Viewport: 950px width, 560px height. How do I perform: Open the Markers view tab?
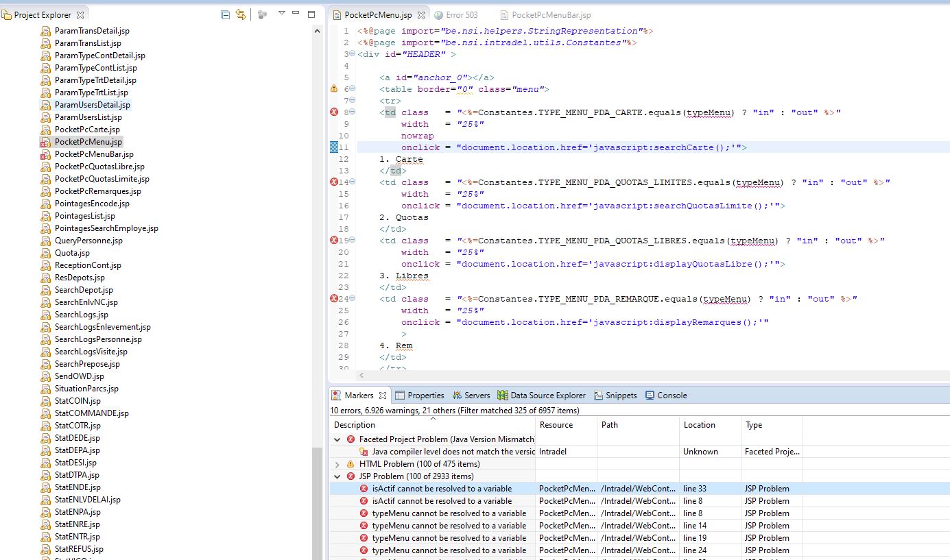pyautogui.click(x=359, y=395)
